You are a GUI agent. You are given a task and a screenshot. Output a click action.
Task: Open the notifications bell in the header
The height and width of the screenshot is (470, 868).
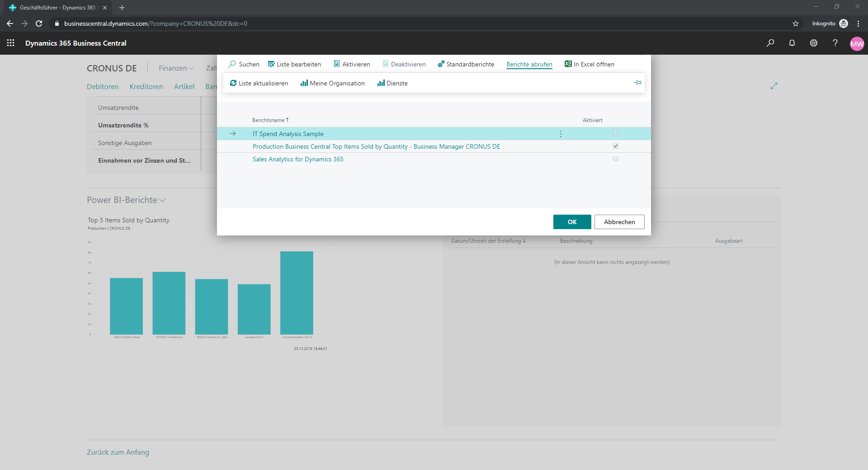pyautogui.click(x=792, y=43)
